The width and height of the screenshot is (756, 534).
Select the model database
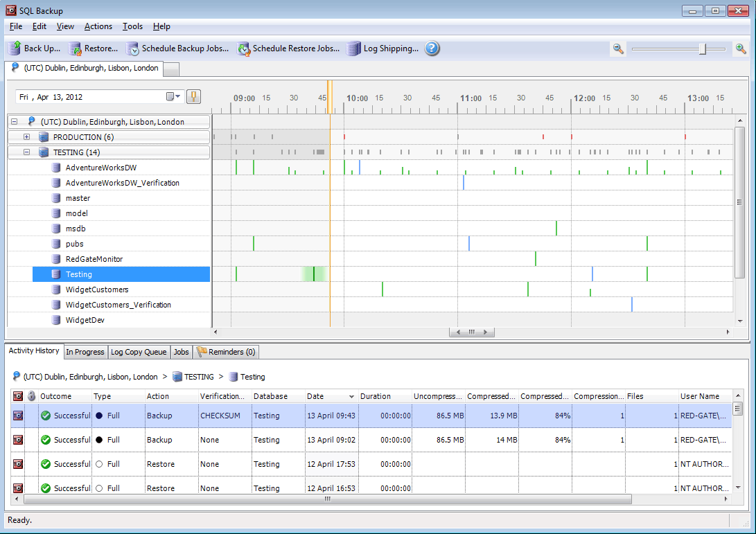pyautogui.click(x=77, y=213)
